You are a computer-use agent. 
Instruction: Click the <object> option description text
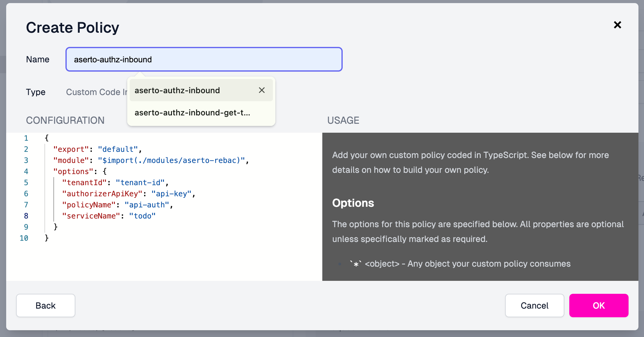tap(460, 264)
